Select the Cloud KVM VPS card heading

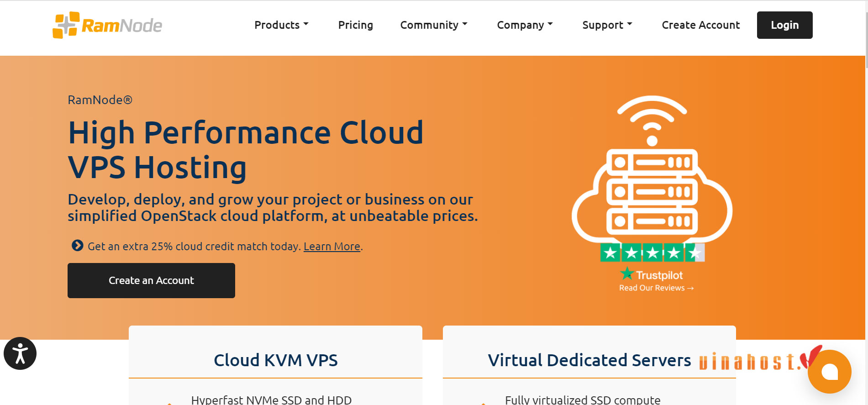coord(276,360)
